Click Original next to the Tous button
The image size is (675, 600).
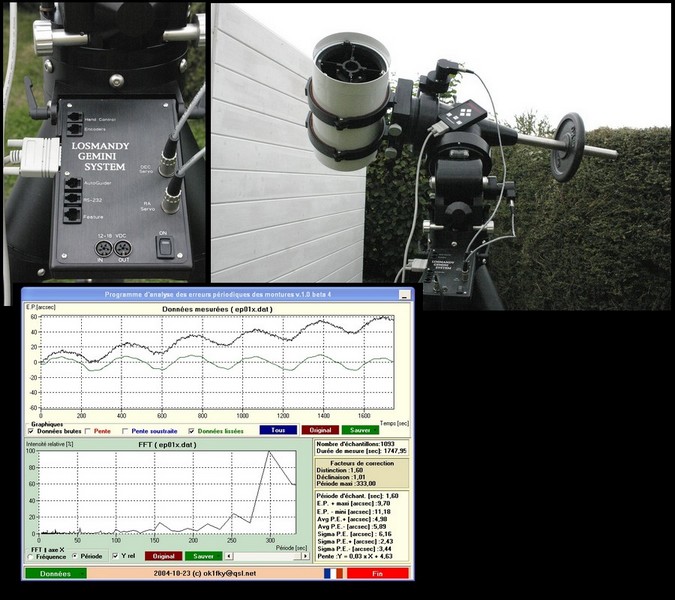tap(320, 430)
